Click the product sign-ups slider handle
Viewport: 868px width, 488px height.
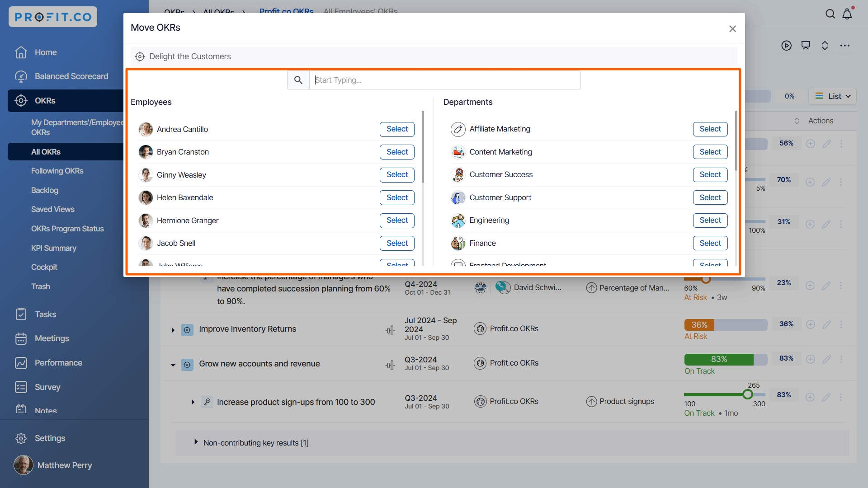point(747,394)
